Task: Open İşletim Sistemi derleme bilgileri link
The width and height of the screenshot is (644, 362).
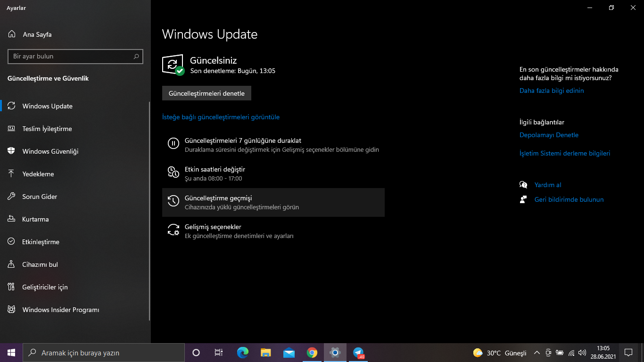Action: (565, 153)
